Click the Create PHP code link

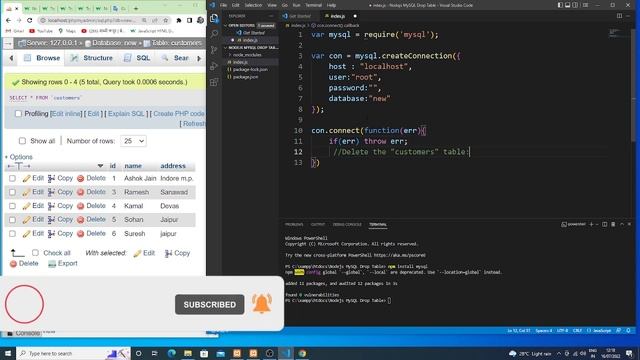point(179,114)
